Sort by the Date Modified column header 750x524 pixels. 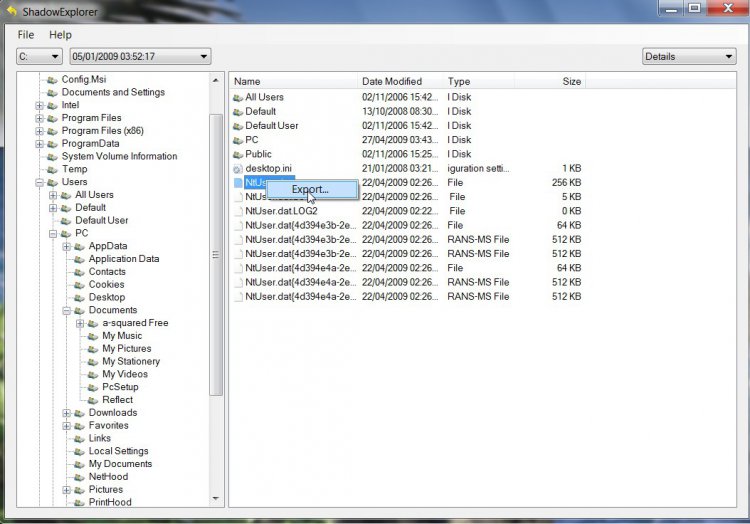tap(400, 81)
